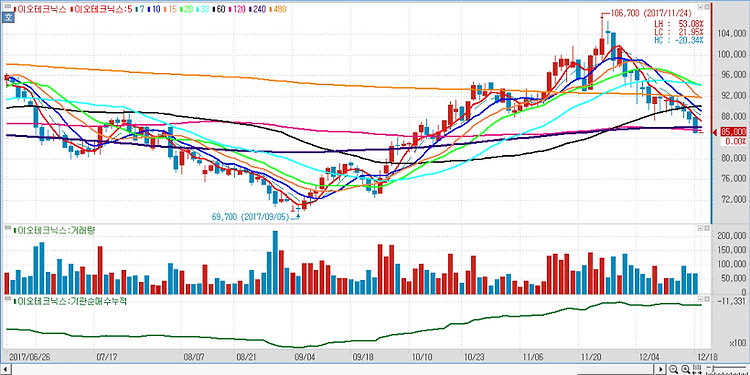Click the HC : -20.34% value
The height and width of the screenshot is (375, 750).
tap(679, 40)
